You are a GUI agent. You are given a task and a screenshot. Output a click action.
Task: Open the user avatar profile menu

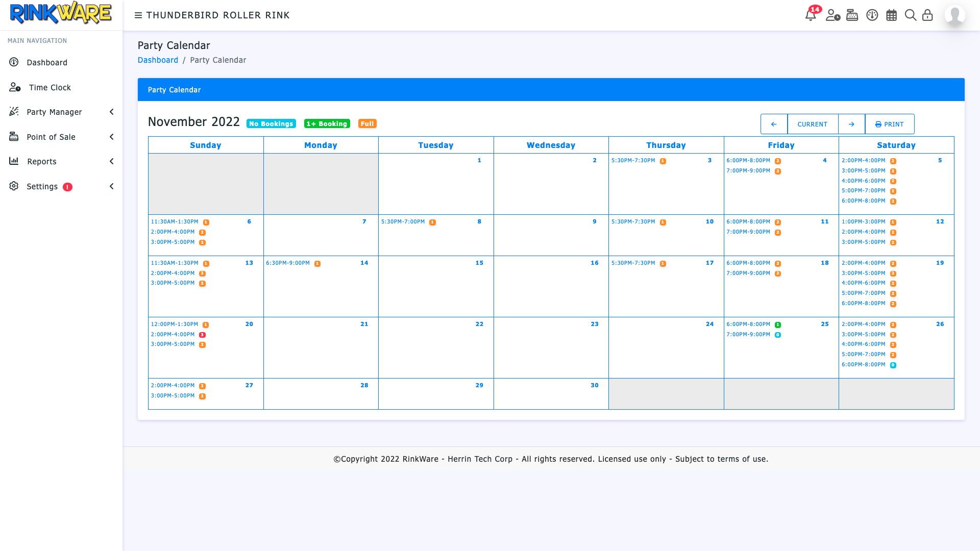pyautogui.click(x=955, y=15)
